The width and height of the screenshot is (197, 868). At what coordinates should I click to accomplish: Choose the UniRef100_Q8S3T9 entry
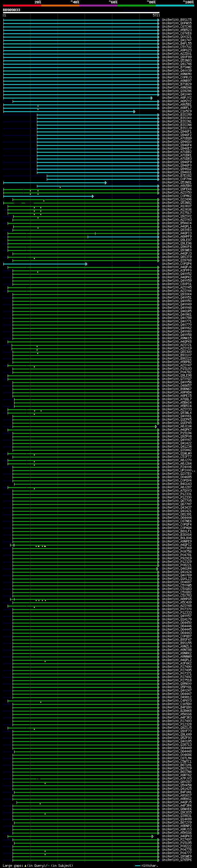[176, 257]
